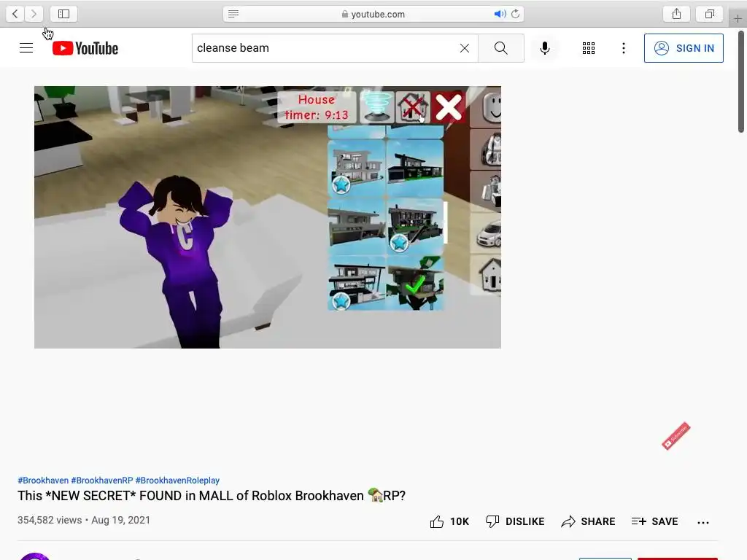Click the SIGN IN button
Image resolution: width=747 pixels, height=560 pixels.
pos(684,48)
